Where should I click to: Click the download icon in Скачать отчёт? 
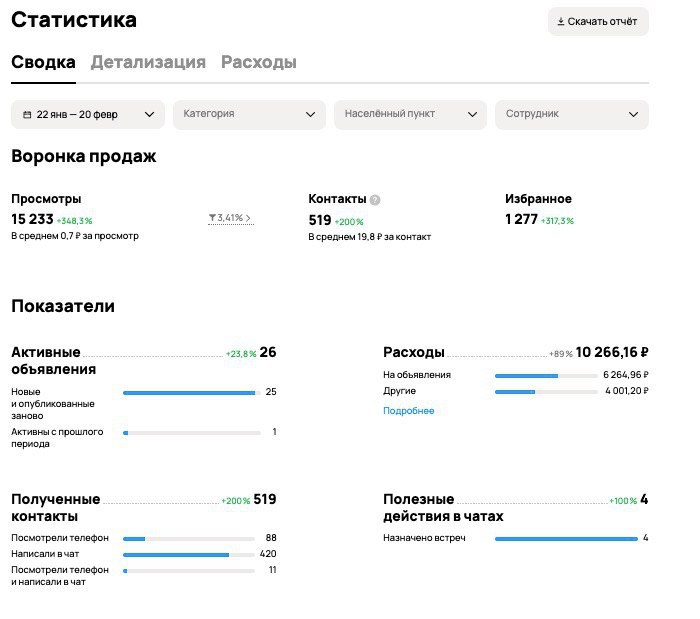tap(561, 21)
